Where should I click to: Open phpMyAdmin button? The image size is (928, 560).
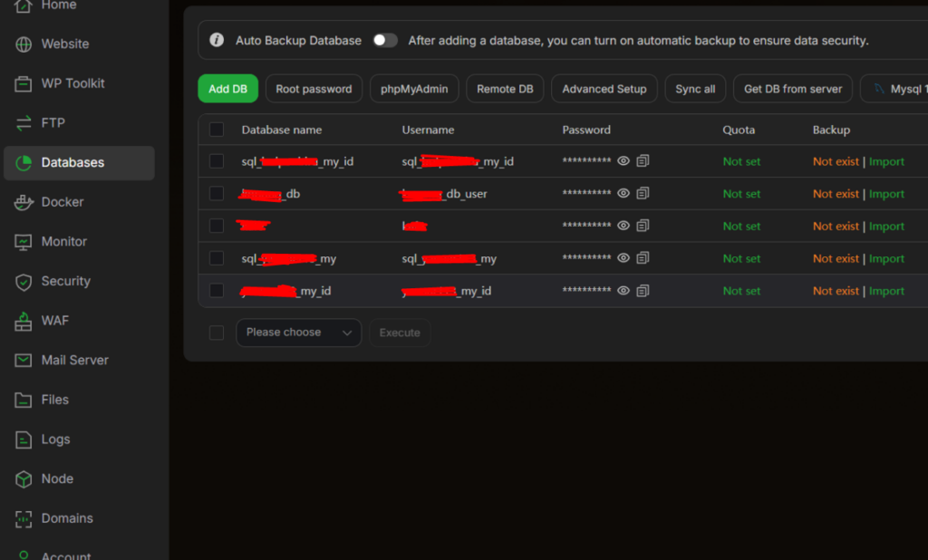tap(414, 89)
